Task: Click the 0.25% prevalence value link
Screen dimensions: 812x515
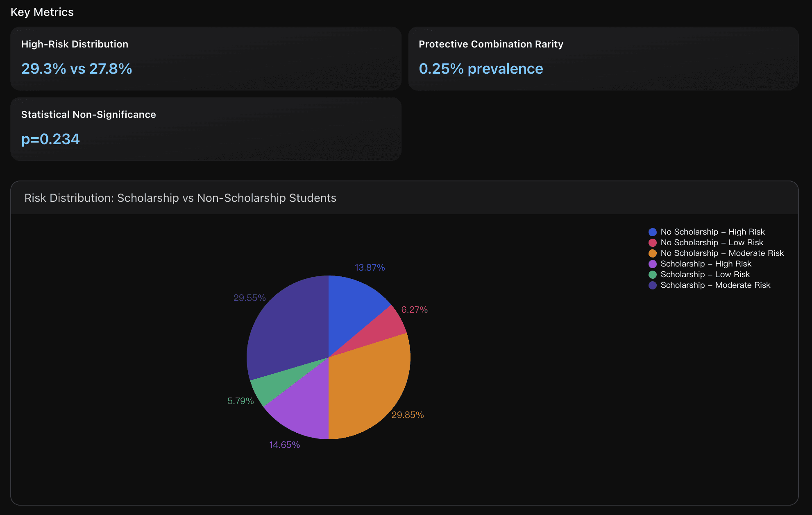Action: tap(481, 68)
